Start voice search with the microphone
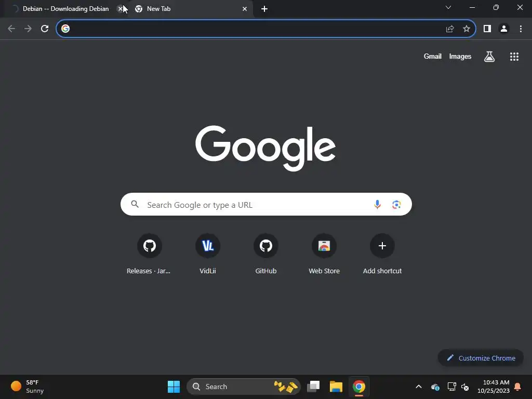The height and width of the screenshot is (399, 532). tap(377, 204)
